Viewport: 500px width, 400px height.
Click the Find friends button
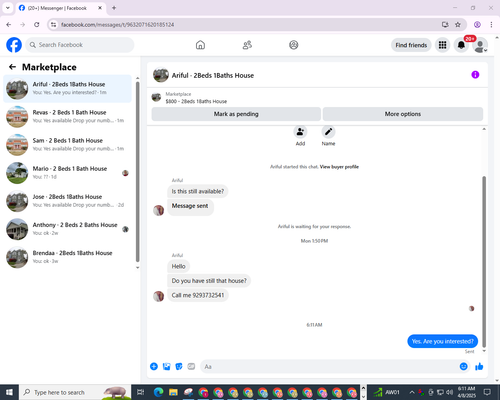point(411,45)
